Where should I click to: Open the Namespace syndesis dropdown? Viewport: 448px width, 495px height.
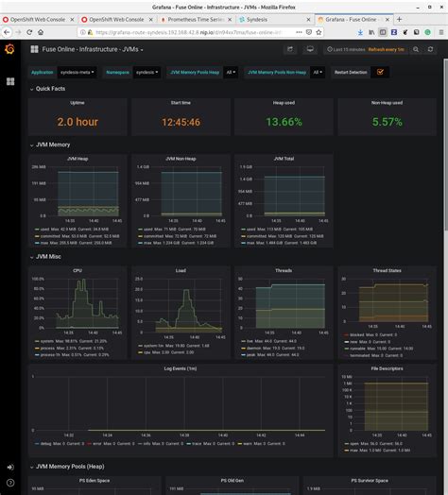click(146, 73)
